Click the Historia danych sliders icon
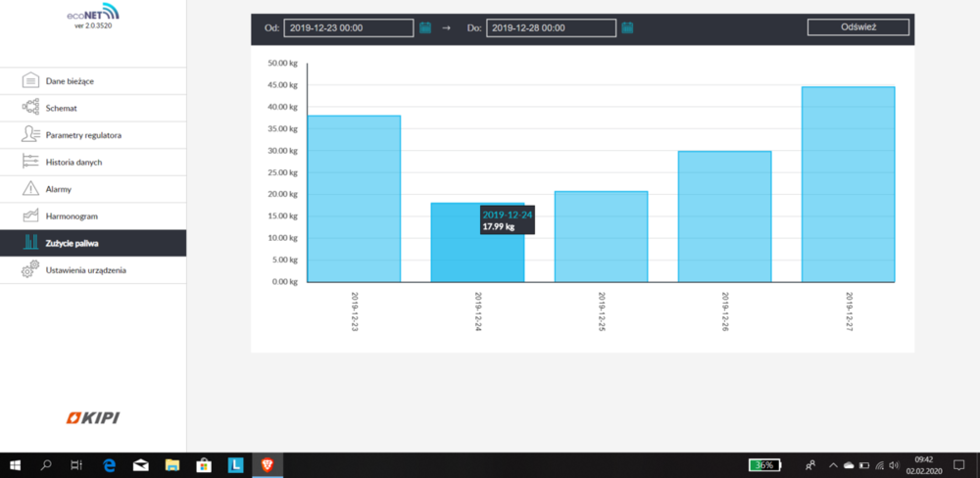The image size is (980, 478). pos(30,162)
